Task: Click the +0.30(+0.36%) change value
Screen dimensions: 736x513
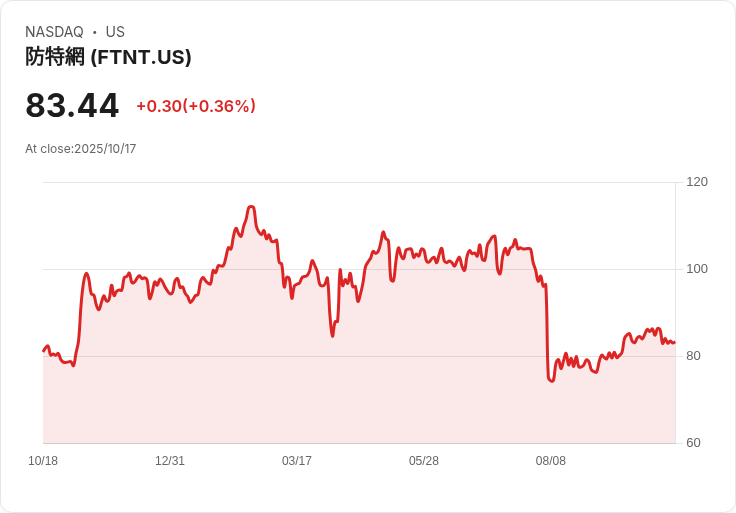Action: click(x=196, y=106)
